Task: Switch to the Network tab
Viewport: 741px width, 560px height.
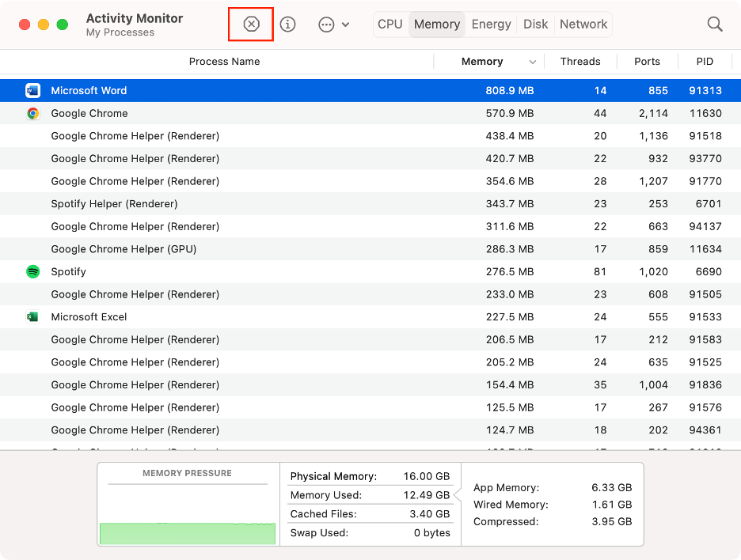Action: 583,24
